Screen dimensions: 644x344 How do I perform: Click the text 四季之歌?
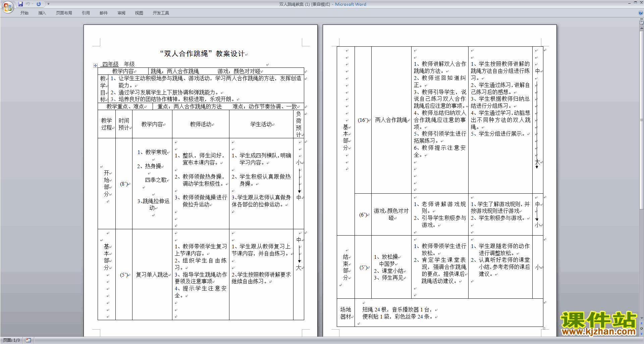(156, 180)
